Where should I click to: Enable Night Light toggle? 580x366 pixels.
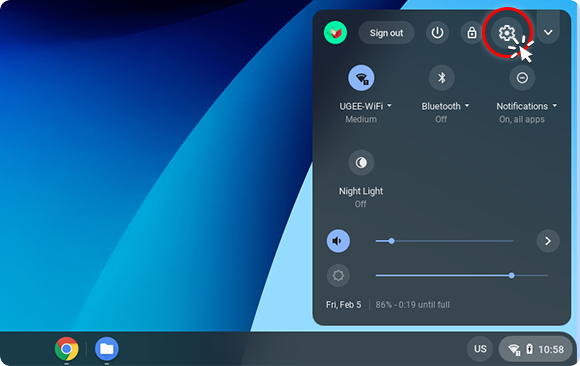(361, 162)
